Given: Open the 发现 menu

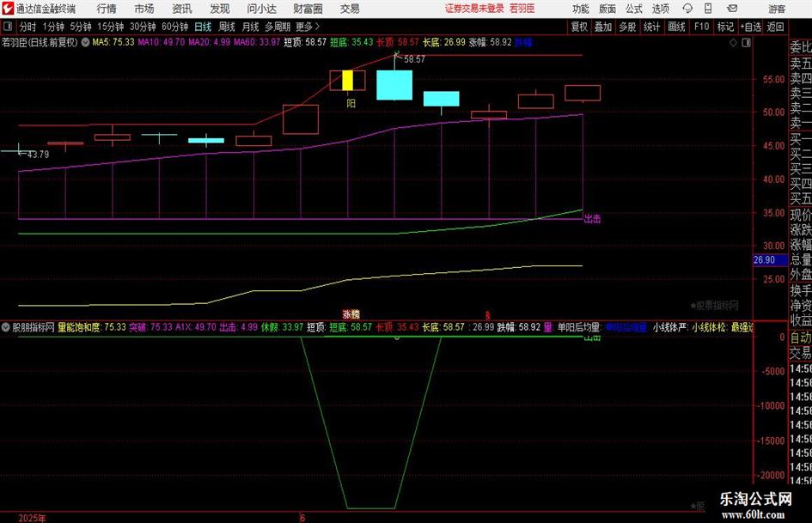Looking at the screenshot, I should (x=220, y=9).
